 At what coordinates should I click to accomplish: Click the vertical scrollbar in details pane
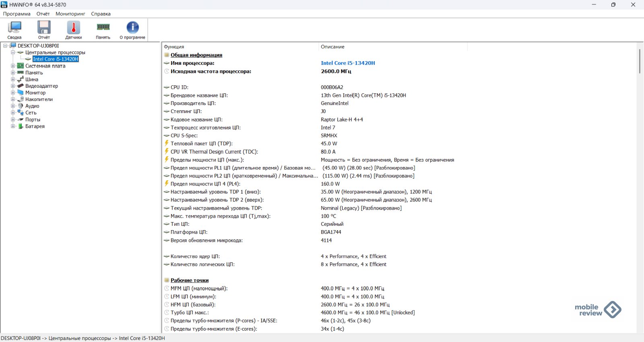[639, 61]
